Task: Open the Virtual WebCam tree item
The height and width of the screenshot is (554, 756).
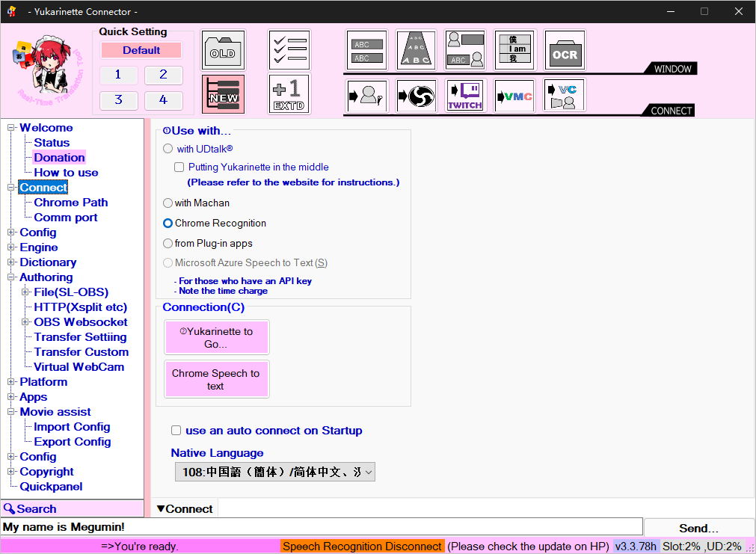Action: pos(79,367)
